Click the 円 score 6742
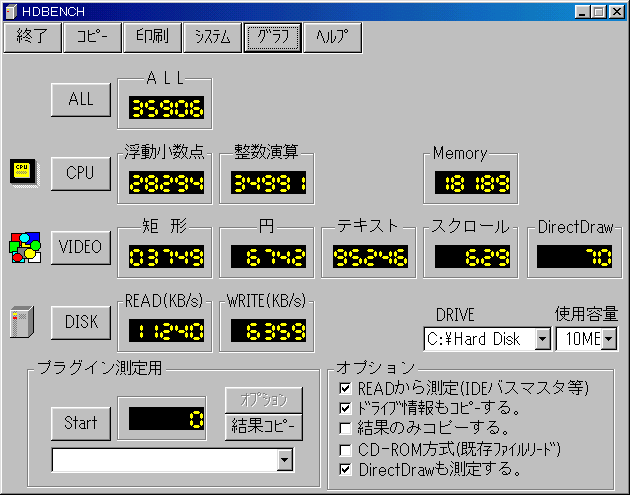 tap(268, 256)
